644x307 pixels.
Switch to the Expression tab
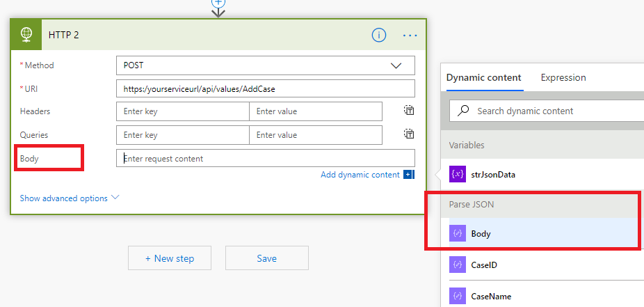coord(563,78)
